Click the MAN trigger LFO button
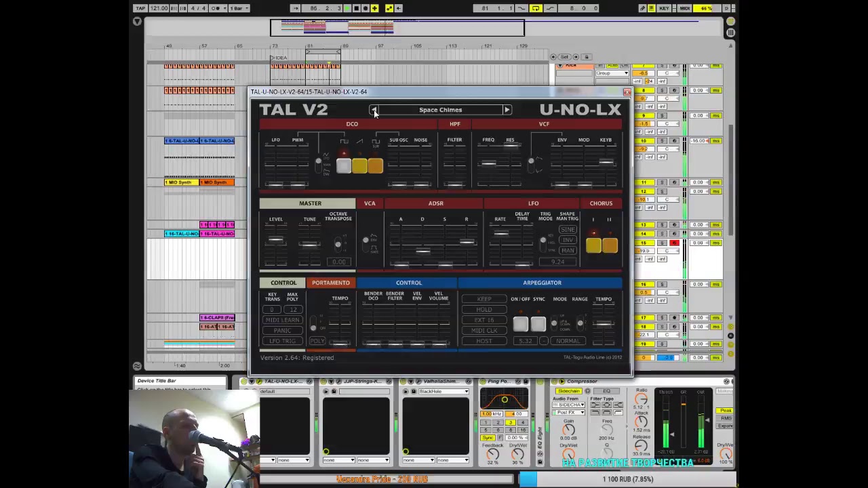 (x=568, y=250)
